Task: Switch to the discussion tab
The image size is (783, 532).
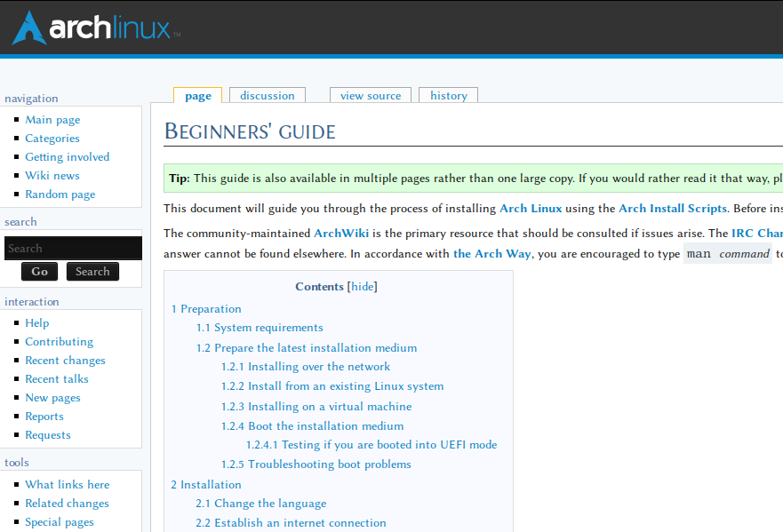Action: (x=267, y=95)
